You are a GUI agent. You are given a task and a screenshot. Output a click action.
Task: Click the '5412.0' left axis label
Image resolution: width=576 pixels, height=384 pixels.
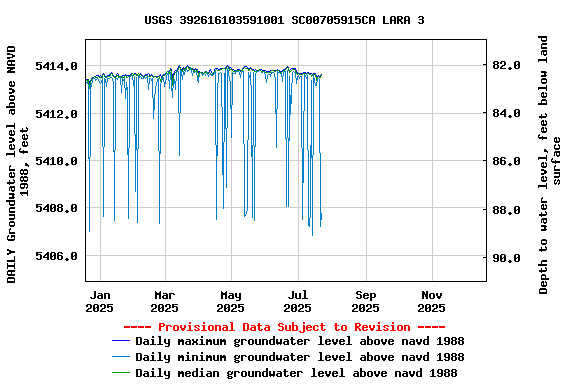pos(56,114)
